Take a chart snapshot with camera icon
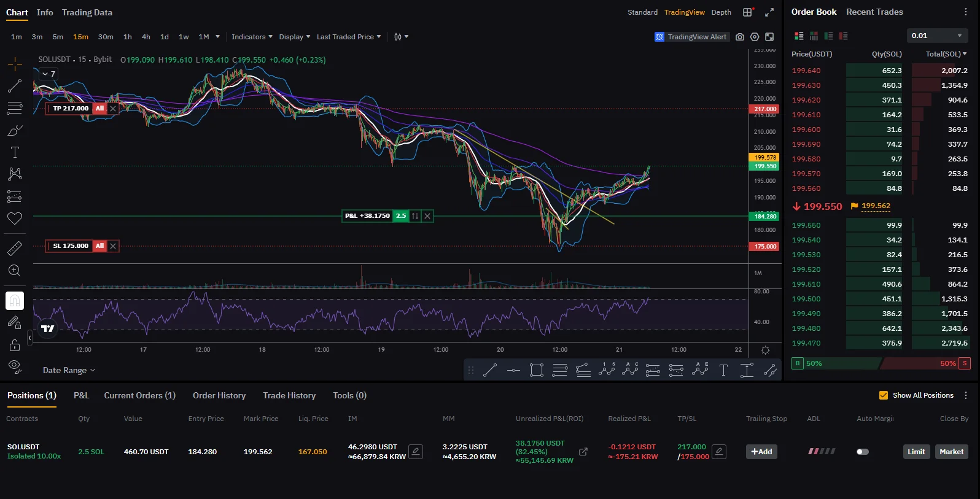This screenshot has width=980, height=499. click(x=740, y=37)
